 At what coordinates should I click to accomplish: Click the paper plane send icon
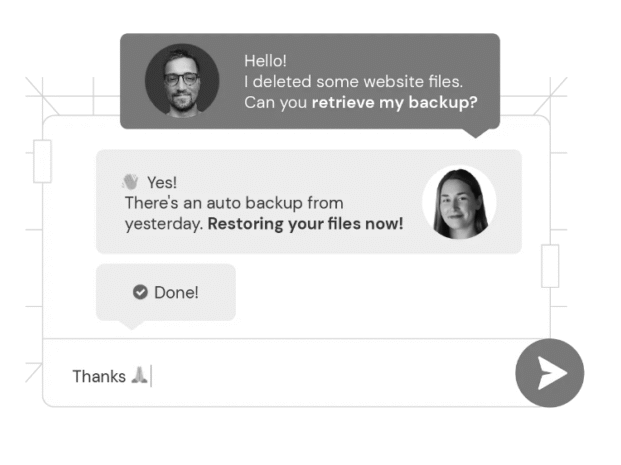(550, 373)
